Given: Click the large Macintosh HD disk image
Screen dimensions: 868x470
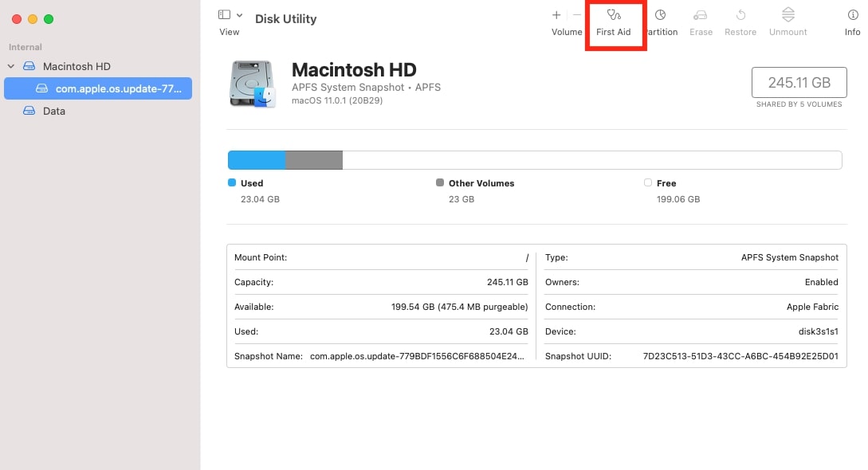Looking at the screenshot, I should pyautogui.click(x=253, y=84).
